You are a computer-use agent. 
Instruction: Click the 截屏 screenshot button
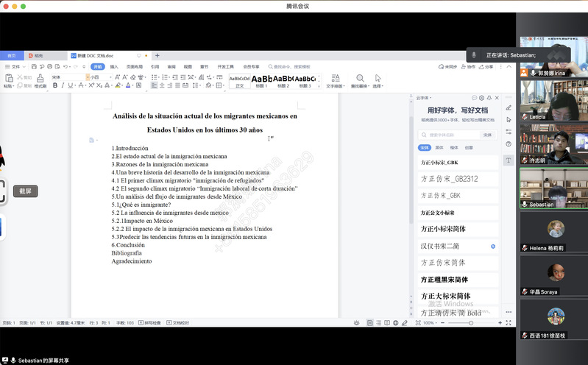pyautogui.click(x=26, y=191)
